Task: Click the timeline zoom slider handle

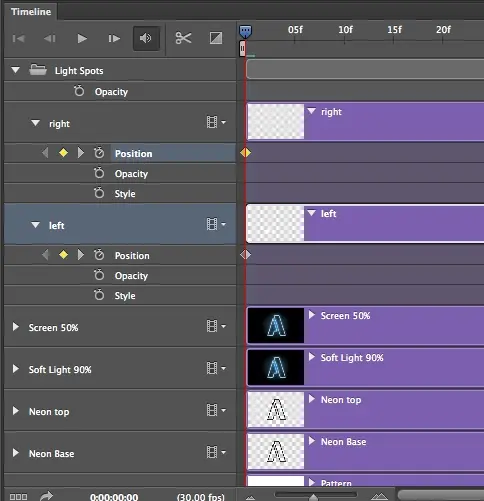Action: coord(313,497)
